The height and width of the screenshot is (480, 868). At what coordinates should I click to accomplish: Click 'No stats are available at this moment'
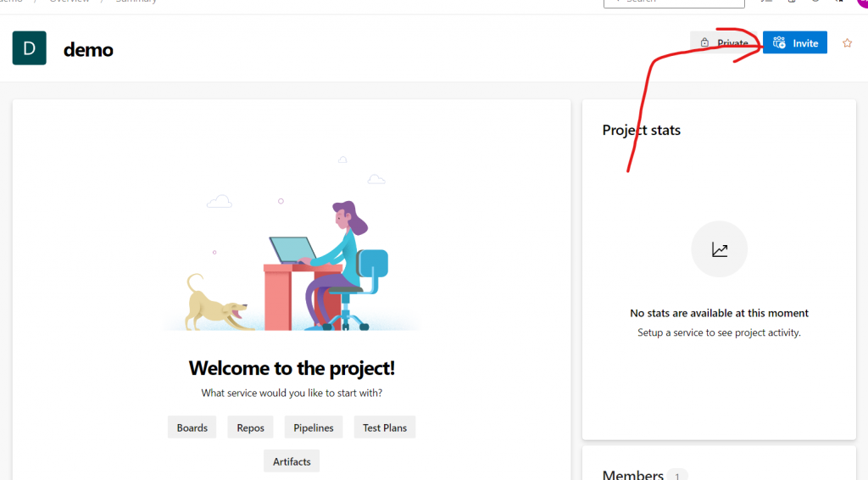tap(719, 313)
